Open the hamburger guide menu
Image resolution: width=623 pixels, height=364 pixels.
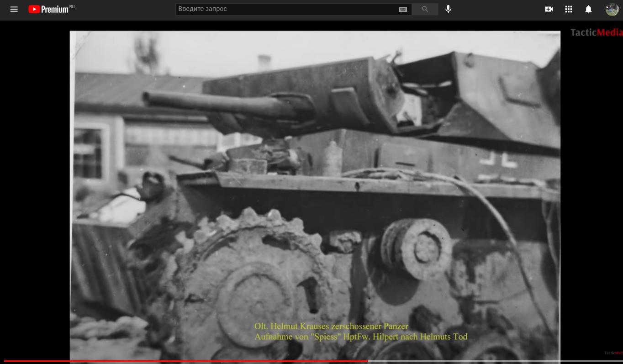point(14,9)
